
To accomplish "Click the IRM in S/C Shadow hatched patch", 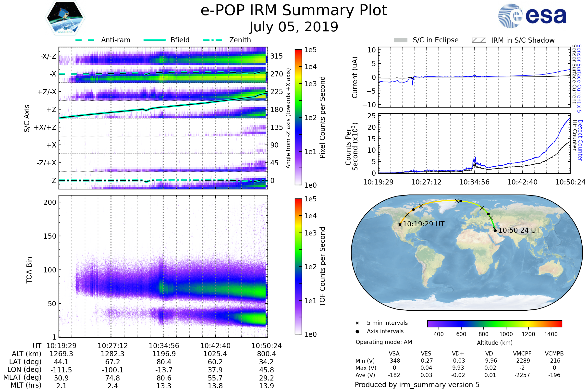I will pos(479,40).
